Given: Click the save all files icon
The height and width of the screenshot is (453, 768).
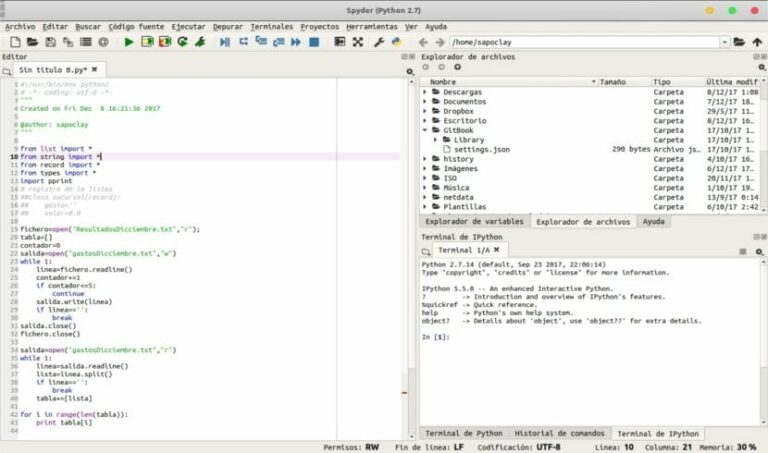Looking at the screenshot, I should 68,42.
